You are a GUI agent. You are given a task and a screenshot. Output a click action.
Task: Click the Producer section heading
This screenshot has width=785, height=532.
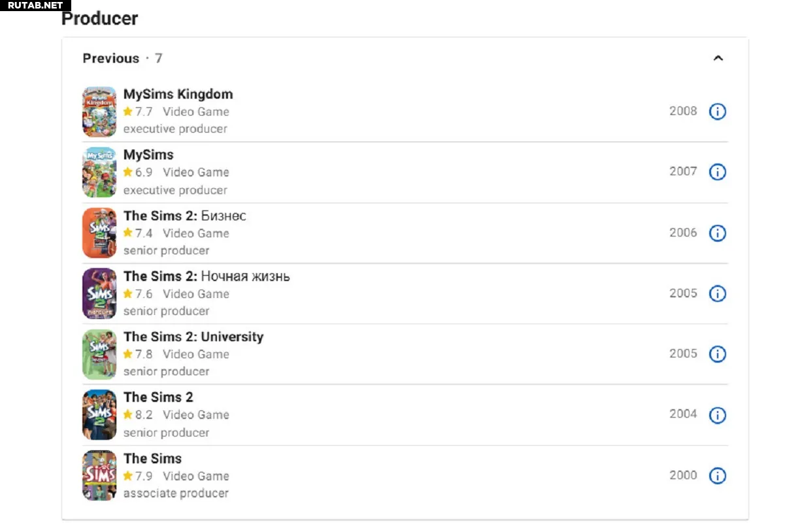(99, 18)
